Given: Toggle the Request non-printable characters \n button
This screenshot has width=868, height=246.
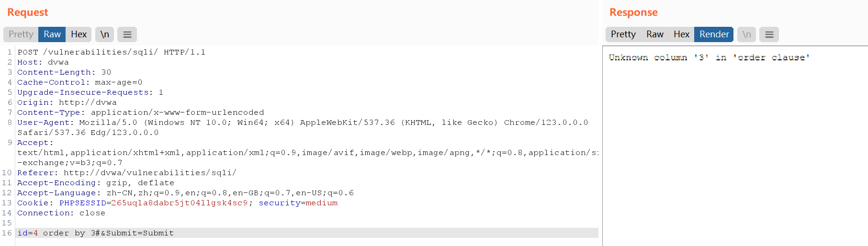Looking at the screenshot, I should coord(104,34).
